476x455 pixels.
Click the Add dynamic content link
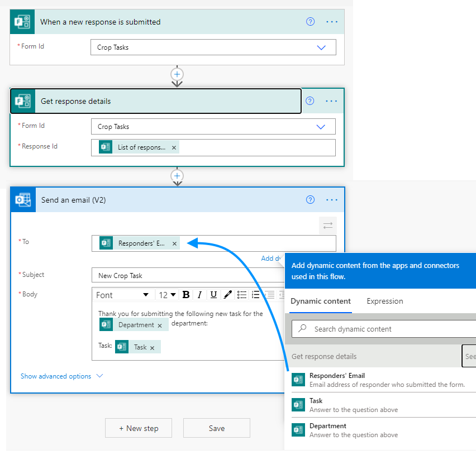click(270, 258)
